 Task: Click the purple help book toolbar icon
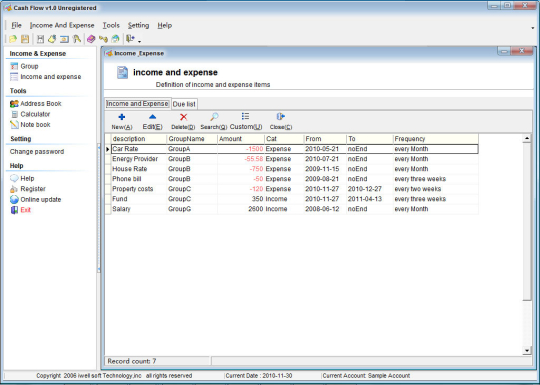click(x=91, y=39)
